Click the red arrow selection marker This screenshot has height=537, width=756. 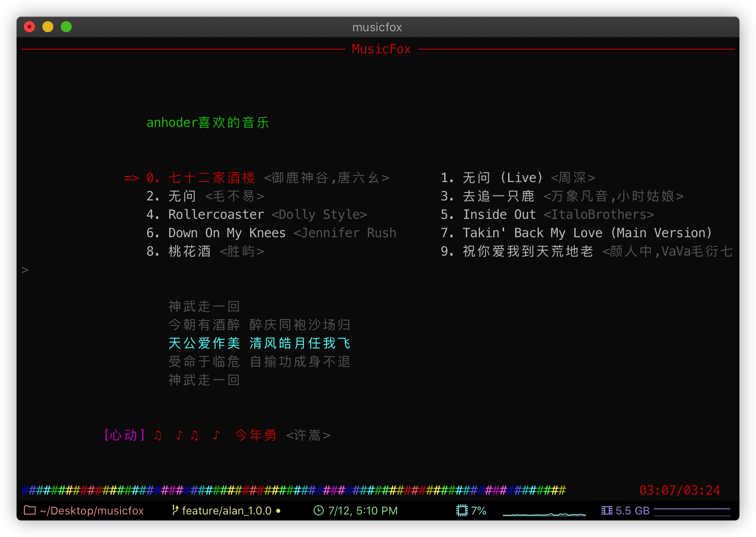tap(132, 178)
